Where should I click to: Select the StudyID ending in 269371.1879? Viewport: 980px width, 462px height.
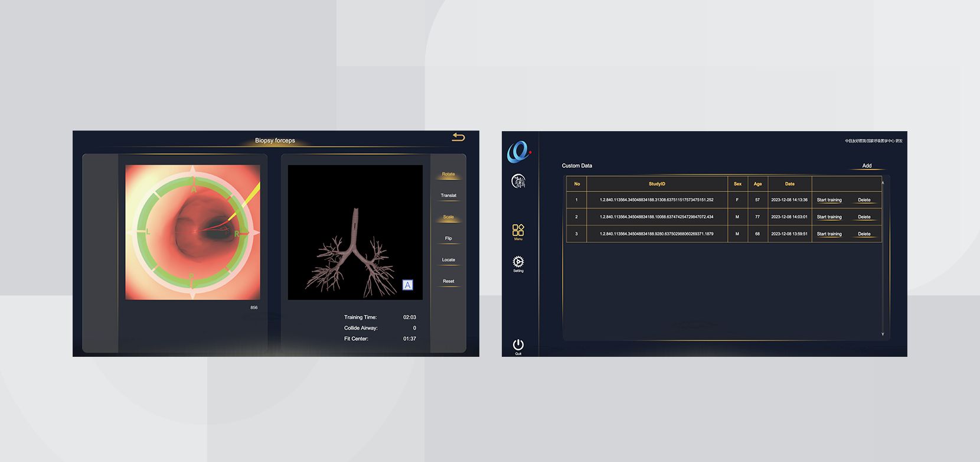(x=656, y=234)
